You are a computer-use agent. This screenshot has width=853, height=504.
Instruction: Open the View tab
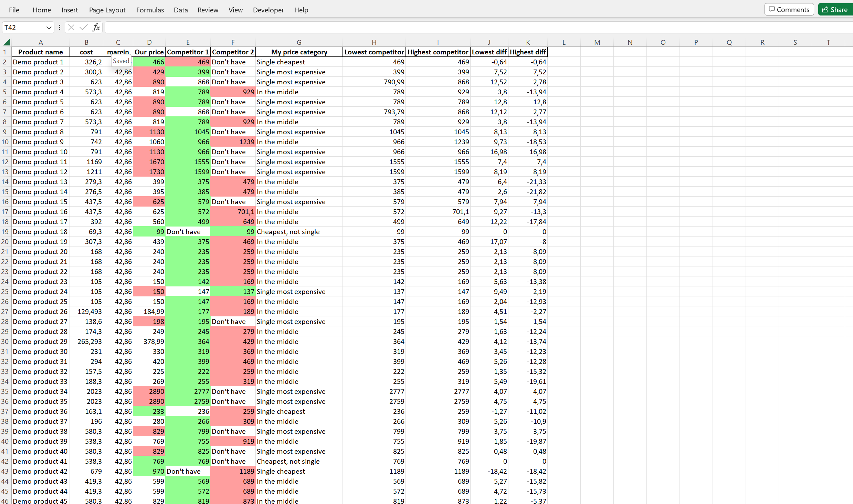coord(235,10)
